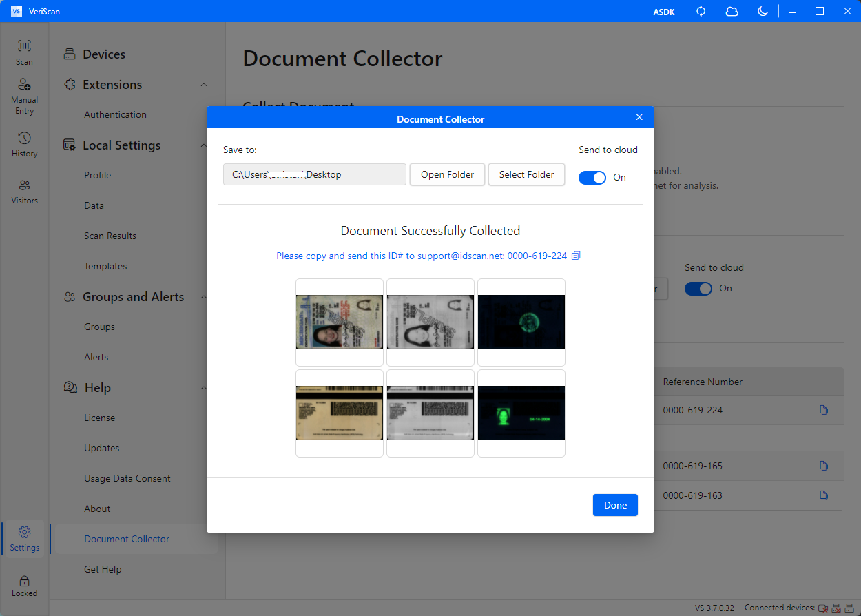Collapse the Extensions section

(x=204, y=85)
